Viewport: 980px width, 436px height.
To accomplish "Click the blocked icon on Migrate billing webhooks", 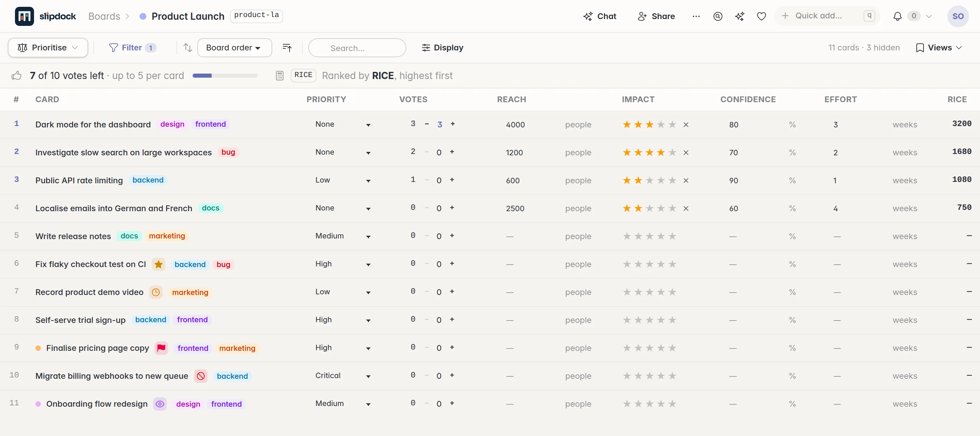I will click(201, 376).
